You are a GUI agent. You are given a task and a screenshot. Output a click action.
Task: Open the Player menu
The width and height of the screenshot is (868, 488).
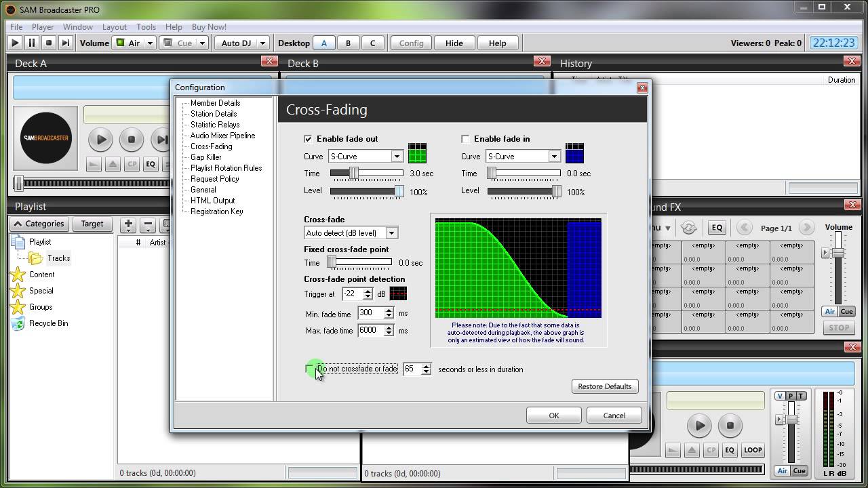click(43, 27)
